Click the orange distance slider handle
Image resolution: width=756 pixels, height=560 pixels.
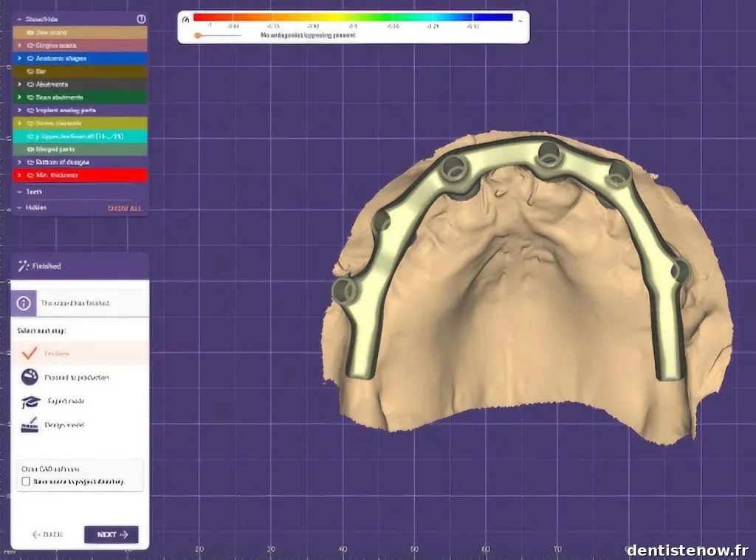(197, 35)
